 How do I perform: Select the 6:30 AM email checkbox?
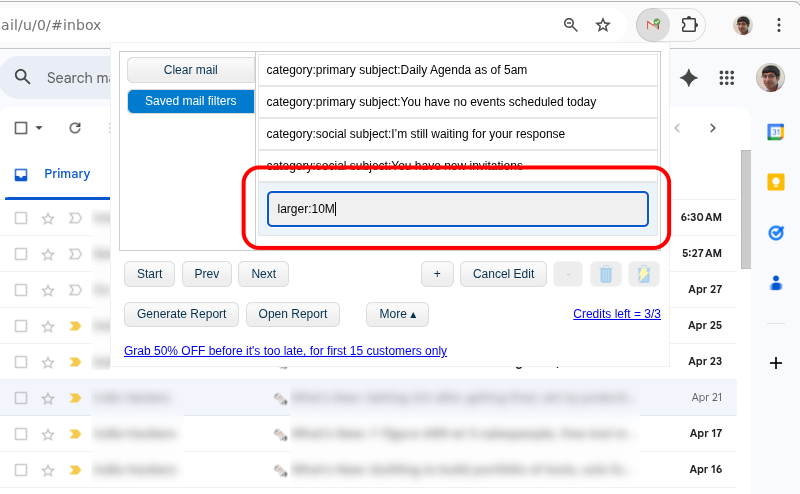[21, 218]
